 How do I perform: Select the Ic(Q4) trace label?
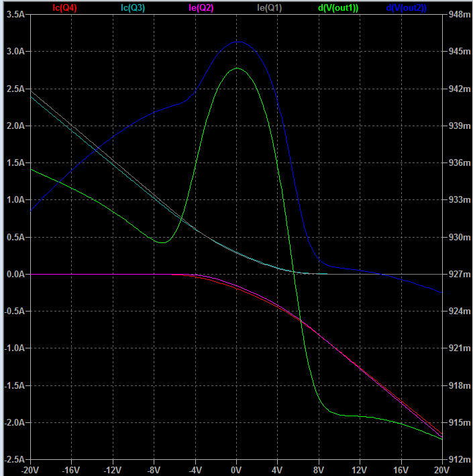click(64, 8)
